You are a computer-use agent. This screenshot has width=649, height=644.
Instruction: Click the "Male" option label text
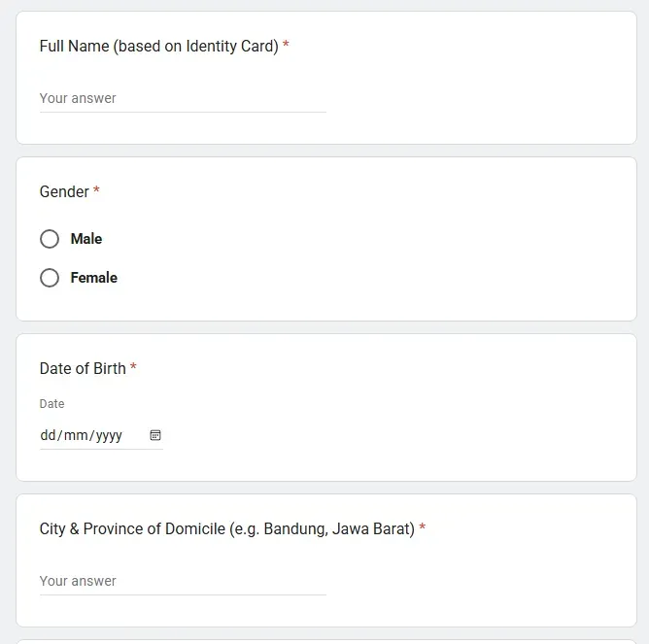(86, 239)
